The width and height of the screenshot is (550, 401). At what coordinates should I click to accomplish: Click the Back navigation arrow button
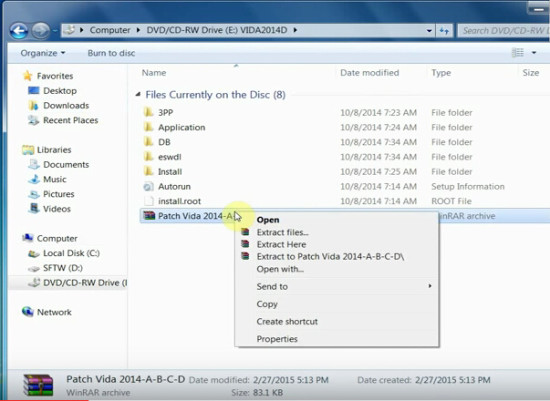coord(19,31)
